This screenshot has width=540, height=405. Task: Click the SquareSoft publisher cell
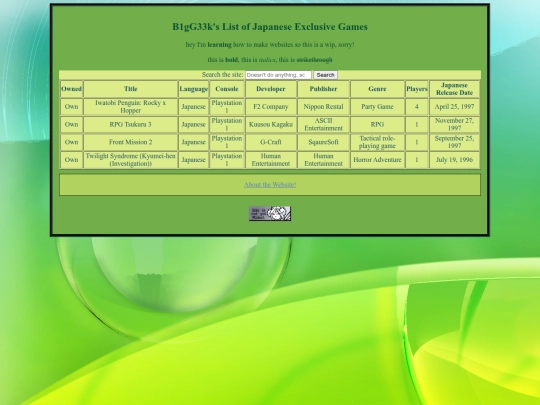point(323,142)
